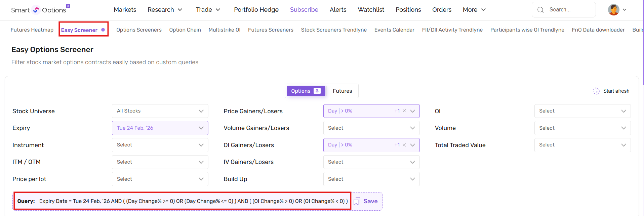This screenshot has width=644, height=216.
Task: Open the Expiry date dropdown
Action: [160, 128]
